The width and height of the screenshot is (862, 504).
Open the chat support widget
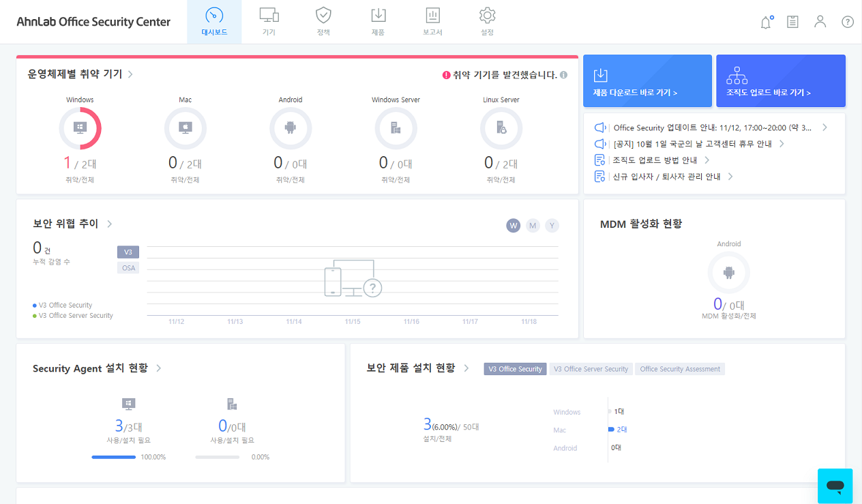click(x=835, y=486)
